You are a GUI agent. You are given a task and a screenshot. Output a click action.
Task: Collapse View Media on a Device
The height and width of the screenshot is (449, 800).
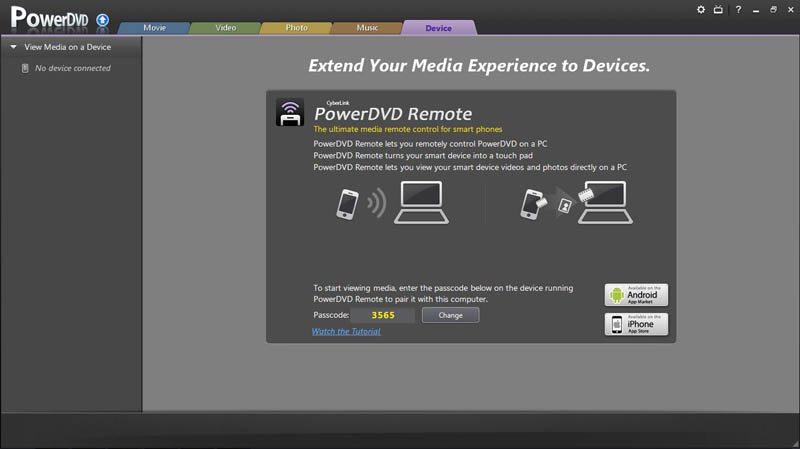[13, 47]
